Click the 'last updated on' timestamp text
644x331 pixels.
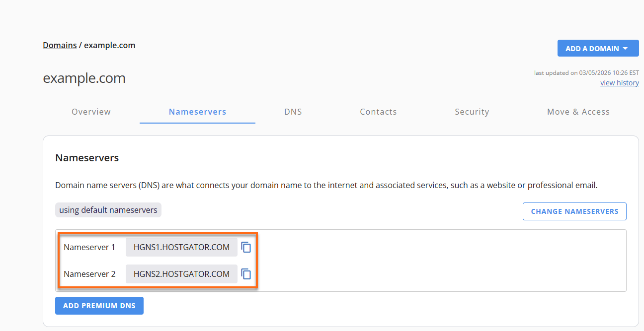[x=586, y=73]
